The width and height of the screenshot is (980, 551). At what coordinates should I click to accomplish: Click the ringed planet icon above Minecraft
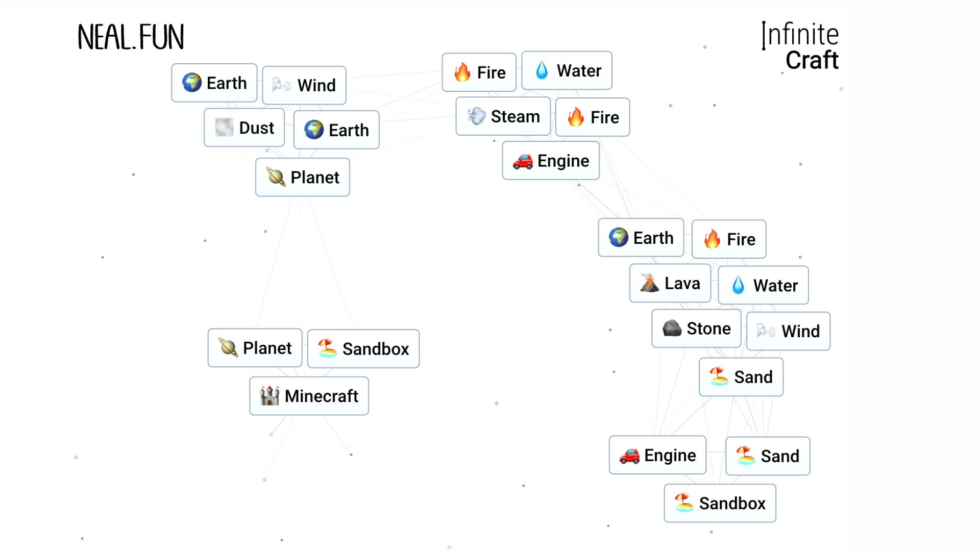click(x=228, y=348)
